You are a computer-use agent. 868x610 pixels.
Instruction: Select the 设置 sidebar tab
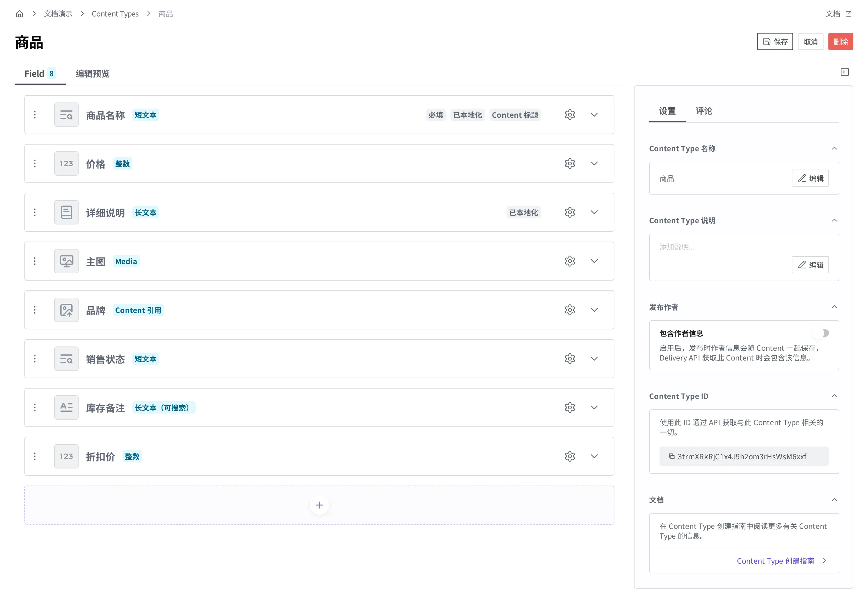click(667, 111)
